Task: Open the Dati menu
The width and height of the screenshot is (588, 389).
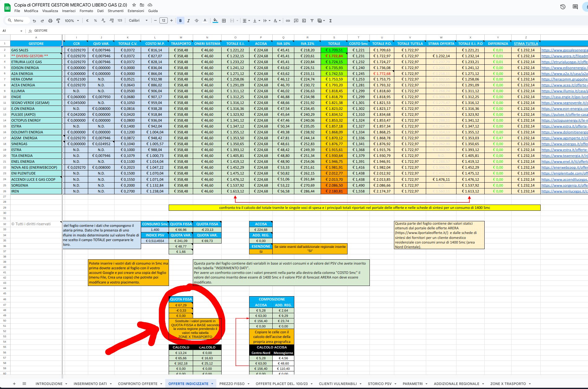Action: point(101,11)
